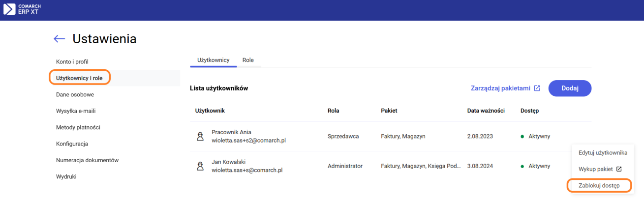The width and height of the screenshot is (644, 201).
Task: Open Dane osobowe settings page
Action: coord(75,94)
